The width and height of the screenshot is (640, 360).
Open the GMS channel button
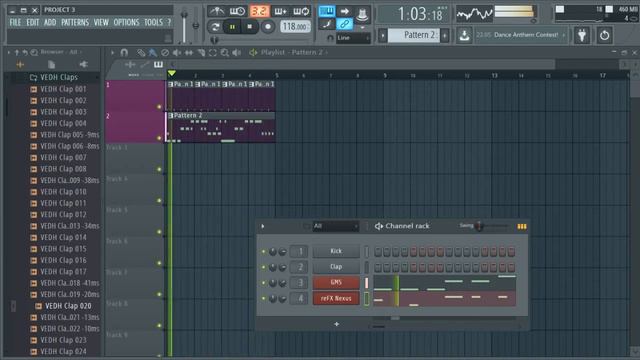[x=336, y=282]
